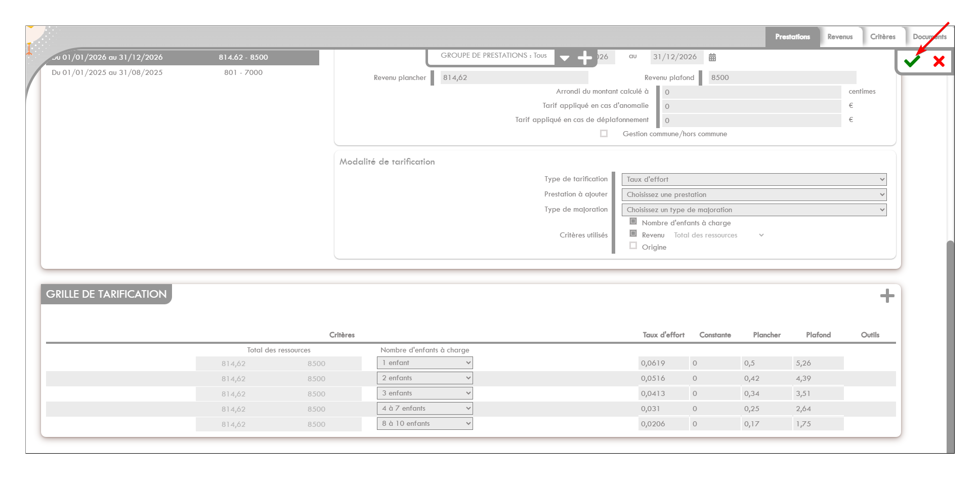Switch to the Revenus tab

point(840,37)
